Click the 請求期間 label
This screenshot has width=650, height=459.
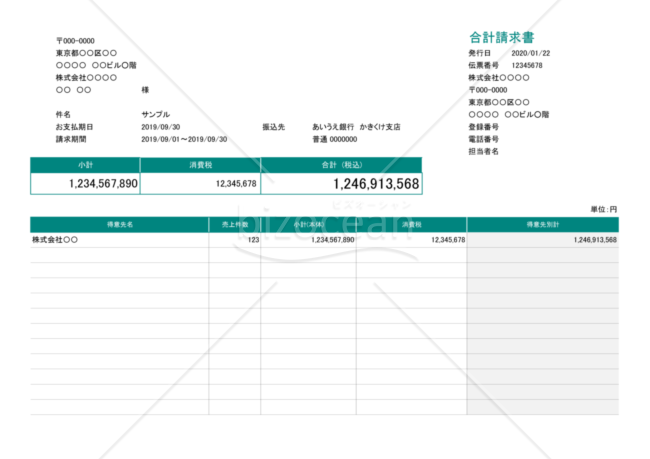pos(71,139)
